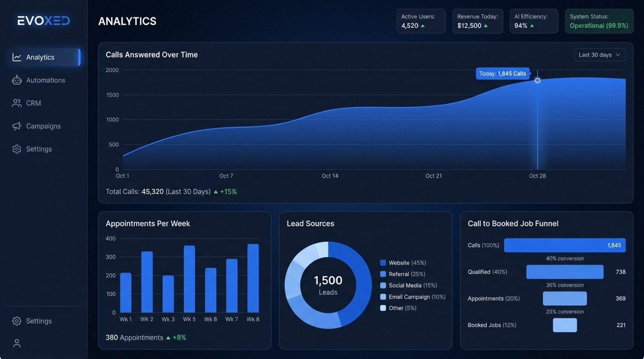
Task: Open the Campaigns section
Action: click(44, 126)
